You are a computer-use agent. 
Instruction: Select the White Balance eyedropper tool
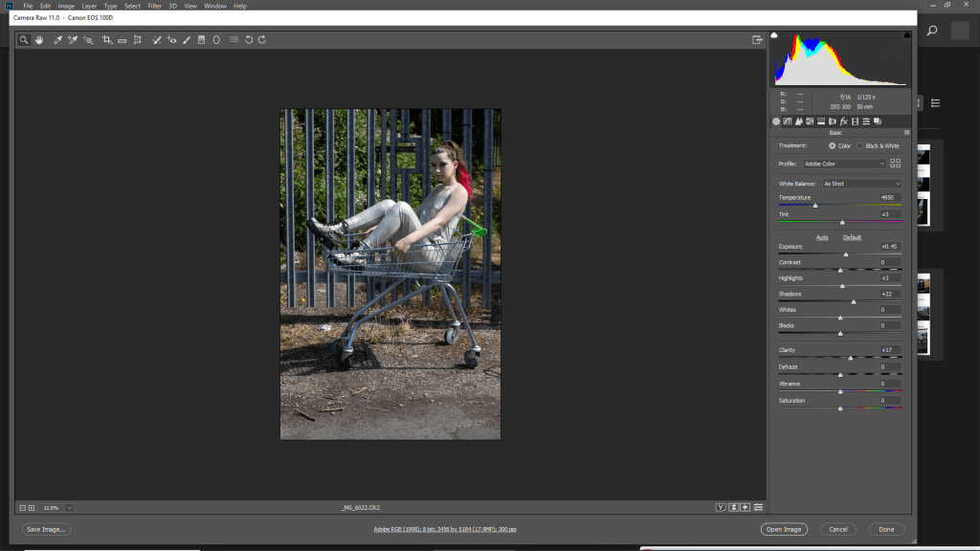(x=57, y=40)
